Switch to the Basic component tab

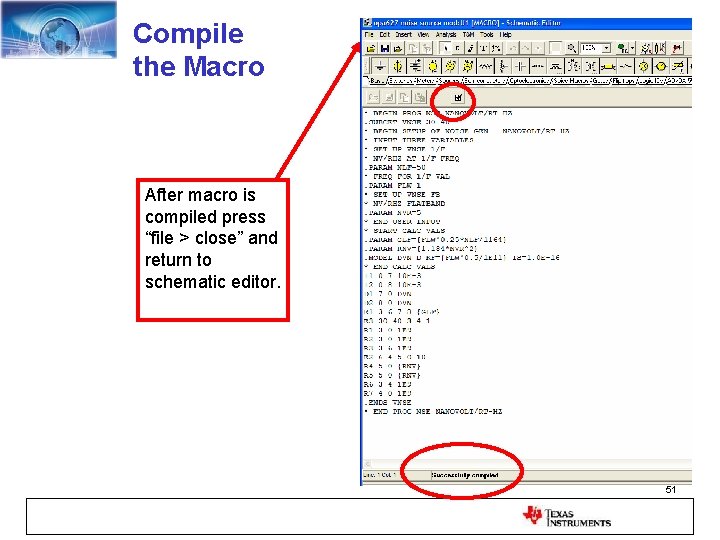[x=377, y=81]
